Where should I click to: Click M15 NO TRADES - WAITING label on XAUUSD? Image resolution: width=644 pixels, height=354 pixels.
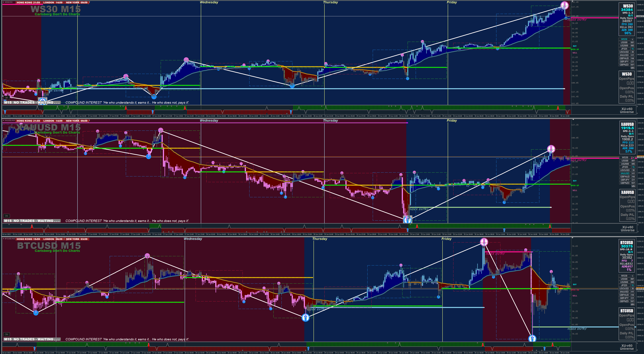point(32,221)
